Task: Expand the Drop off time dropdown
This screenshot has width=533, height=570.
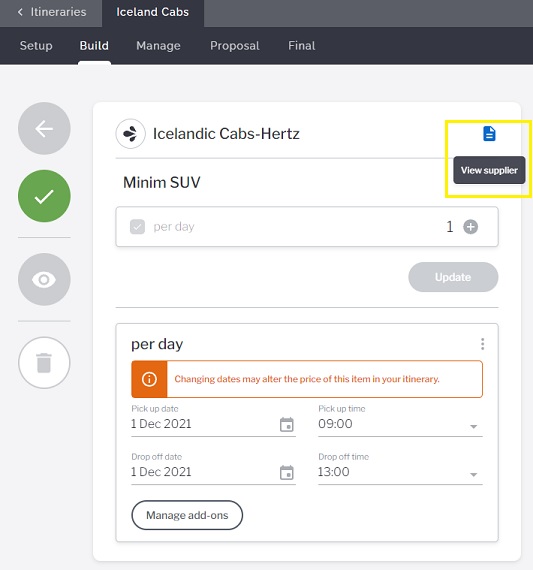Action: (473, 474)
